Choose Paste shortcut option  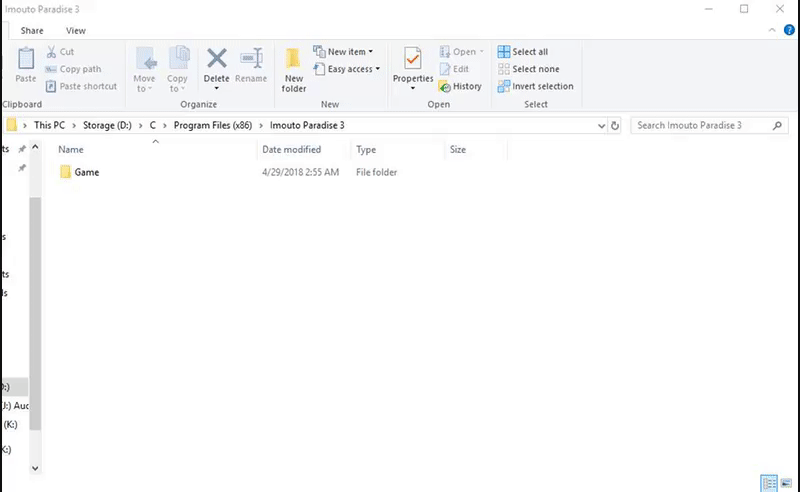[x=82, y=86]
